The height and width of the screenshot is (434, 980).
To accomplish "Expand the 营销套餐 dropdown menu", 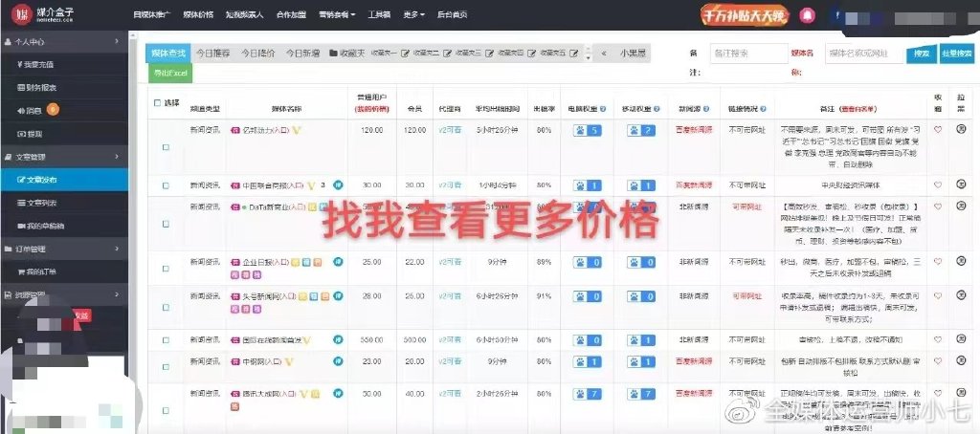I will point(337,14).
